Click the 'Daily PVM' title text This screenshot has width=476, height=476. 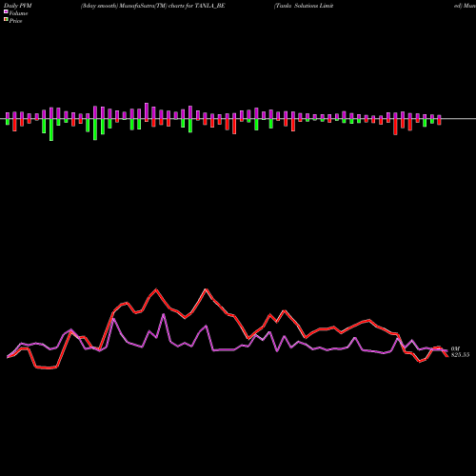pos(18,6)
